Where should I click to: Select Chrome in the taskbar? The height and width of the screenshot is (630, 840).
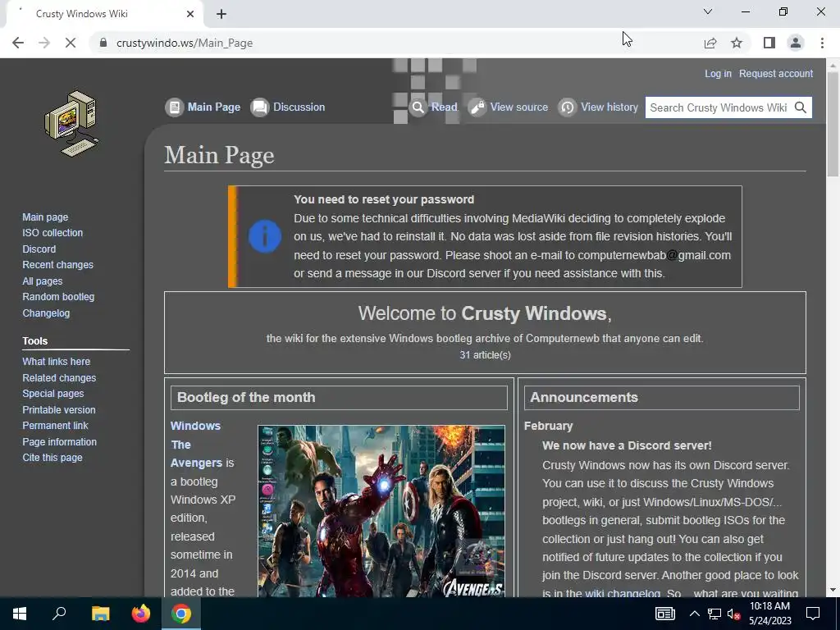181,614
